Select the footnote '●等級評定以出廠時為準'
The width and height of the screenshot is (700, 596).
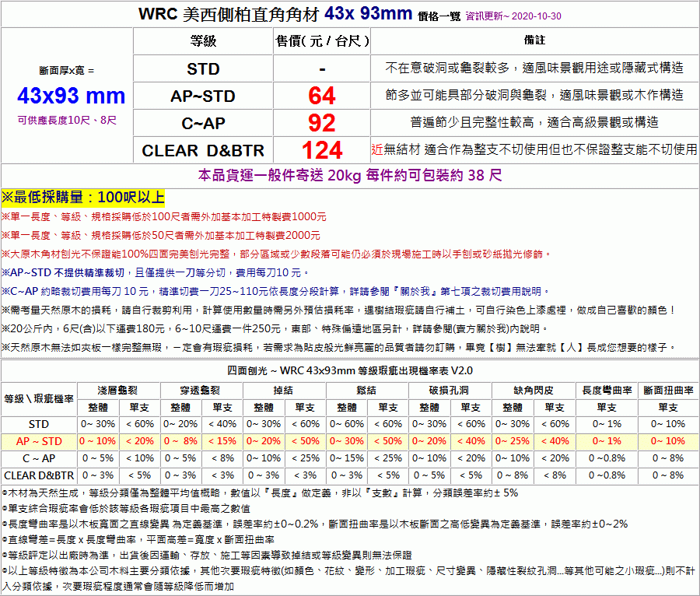(207, 556)
